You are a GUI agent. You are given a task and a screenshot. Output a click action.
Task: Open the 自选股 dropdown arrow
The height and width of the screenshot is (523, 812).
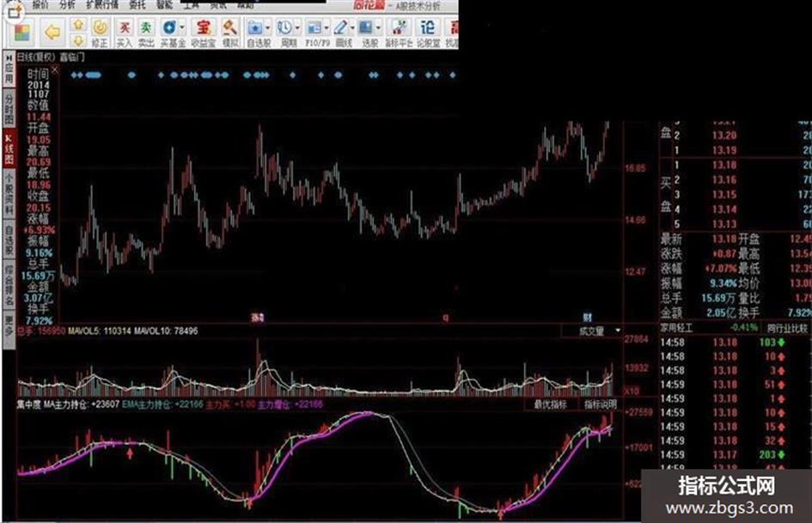tap(268, 28)
